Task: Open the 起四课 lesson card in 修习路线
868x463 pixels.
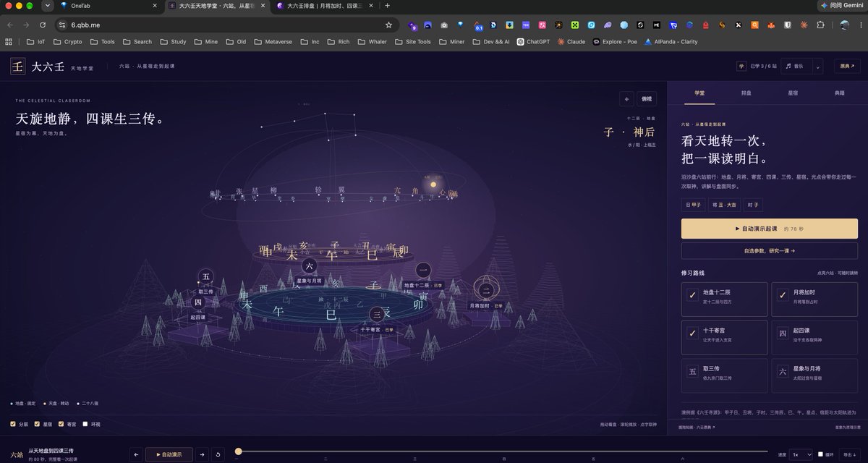Action: 814,336
